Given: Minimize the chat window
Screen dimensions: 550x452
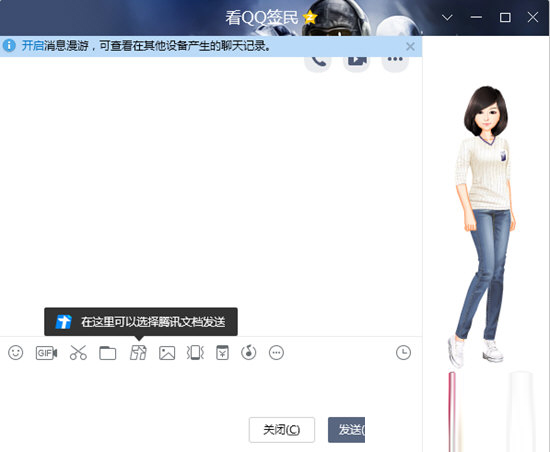Looking at the screenshot, I should [476, 17].
